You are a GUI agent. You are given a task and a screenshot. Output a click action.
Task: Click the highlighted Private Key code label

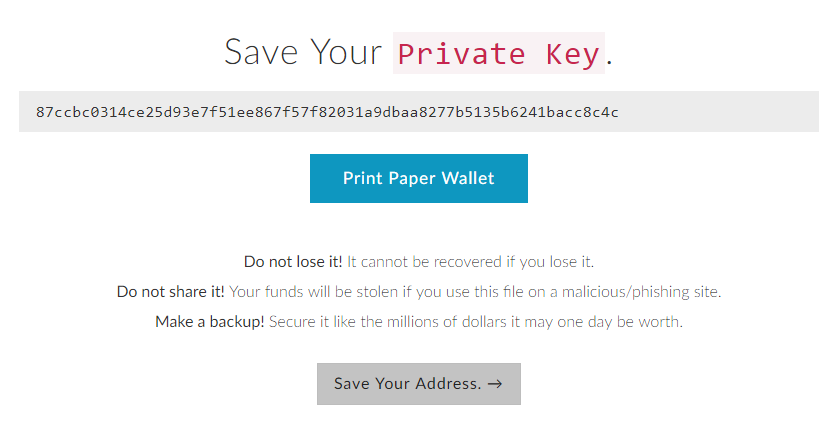click(x=499, y=53)
